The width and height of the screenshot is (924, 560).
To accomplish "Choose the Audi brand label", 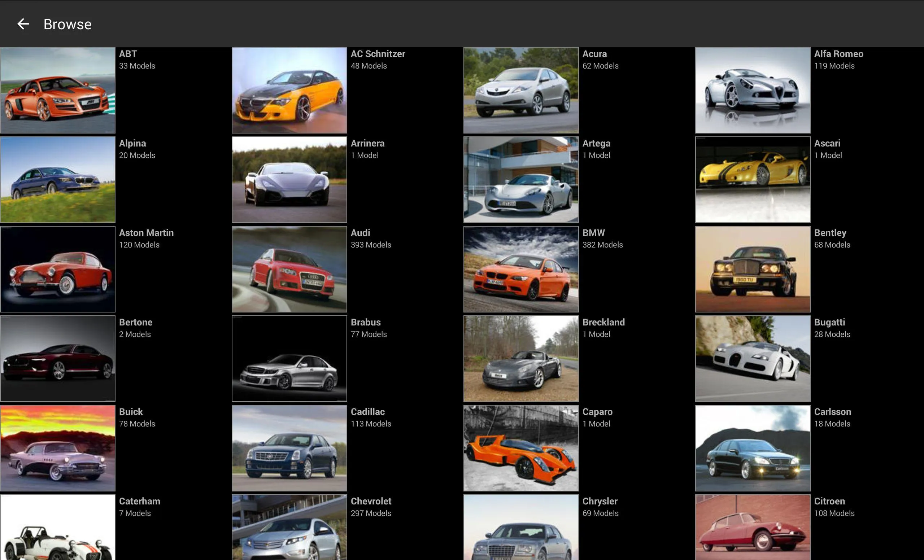I will click(361, 233).
